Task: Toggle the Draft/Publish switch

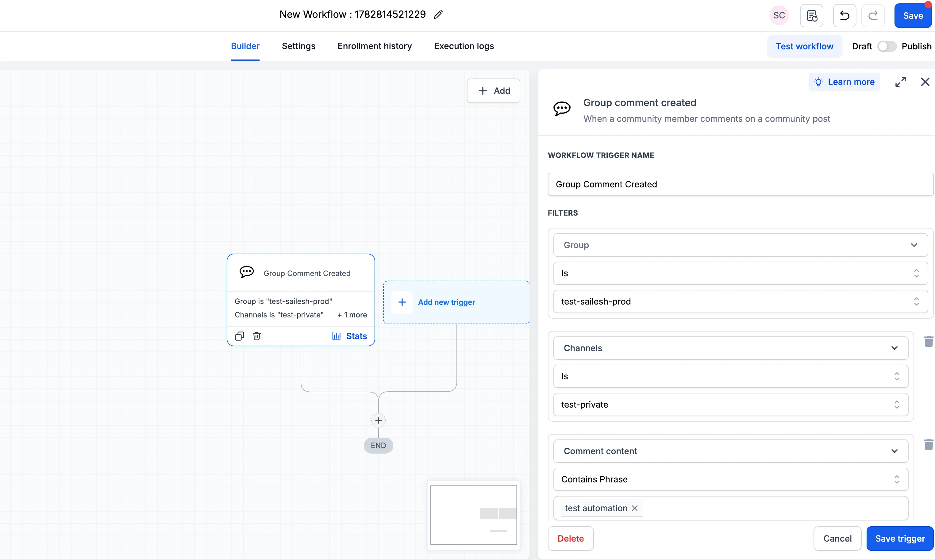Action: (x=886, y=46)
